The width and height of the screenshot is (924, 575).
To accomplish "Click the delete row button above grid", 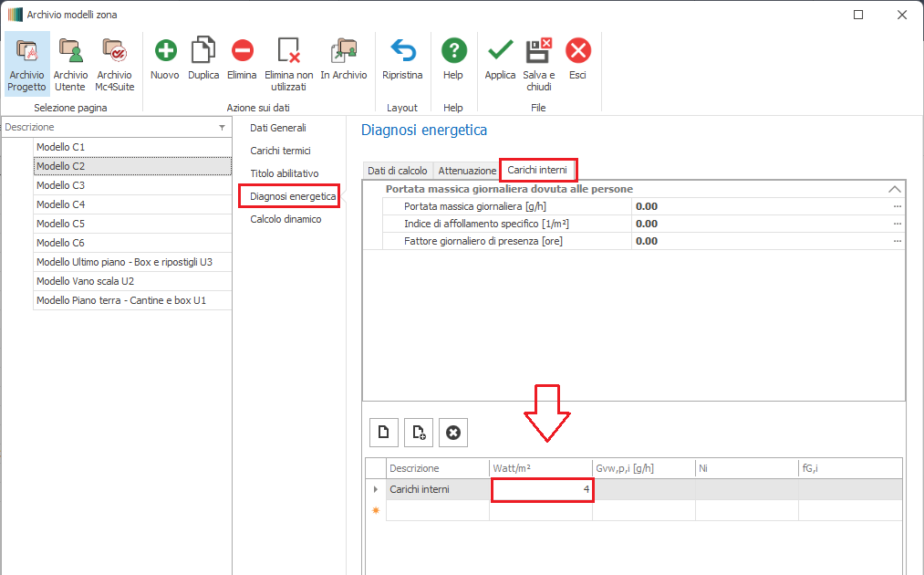I will click(453, 433).
